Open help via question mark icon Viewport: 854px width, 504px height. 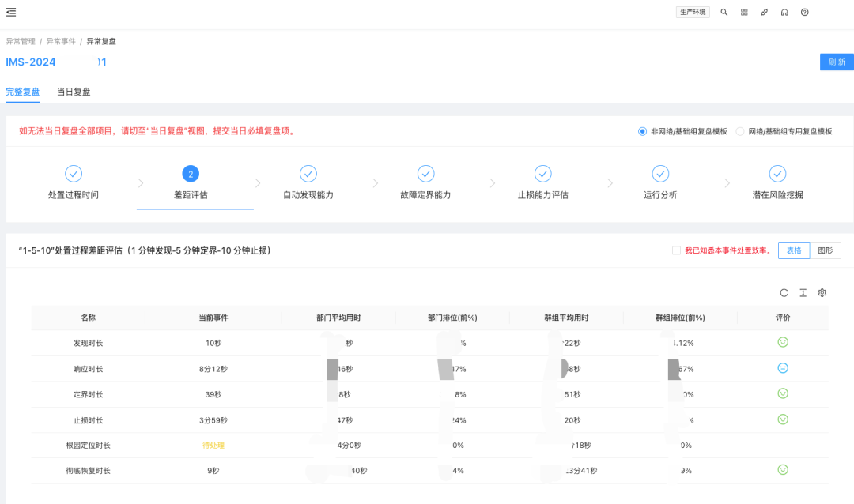click(804, 12)
